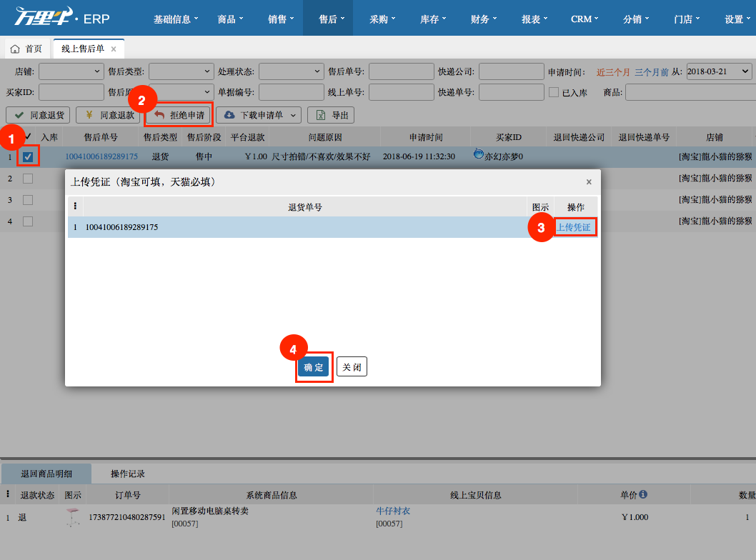
Task: Toggle the select-all checkbox in table header
Action: point(28,136)
